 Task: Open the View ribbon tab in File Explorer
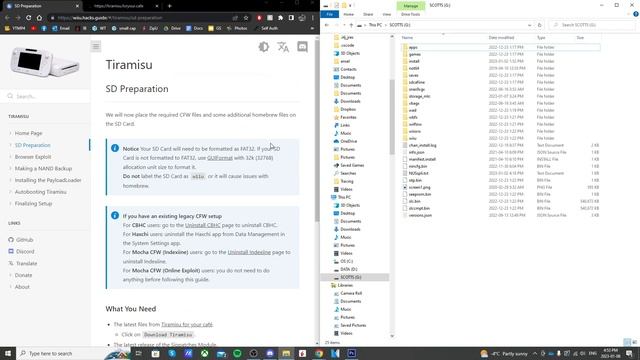[x=387, y=14]
